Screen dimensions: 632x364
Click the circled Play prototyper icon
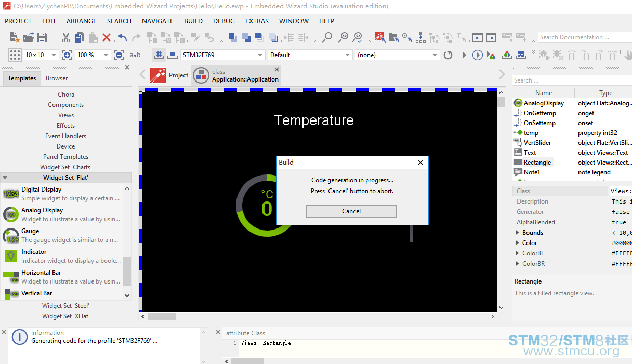click(477, 55)
